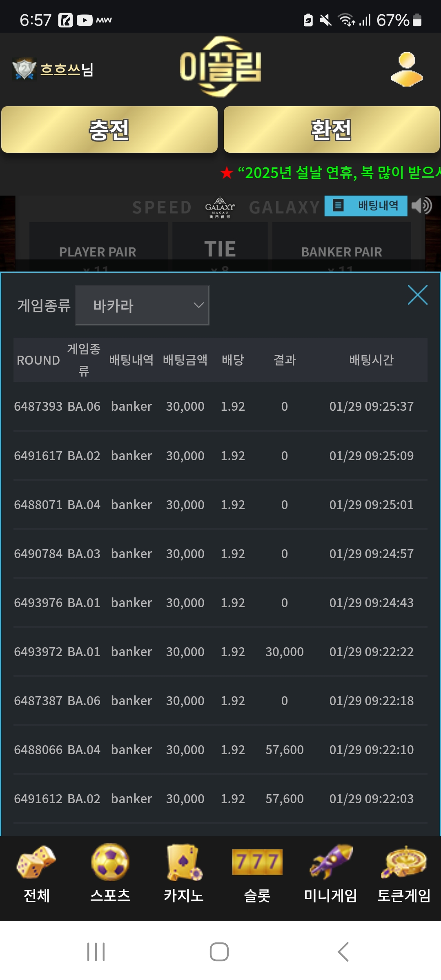Open the 배팅내역 betting history tab
441x980 pixels.
point(366,206)
